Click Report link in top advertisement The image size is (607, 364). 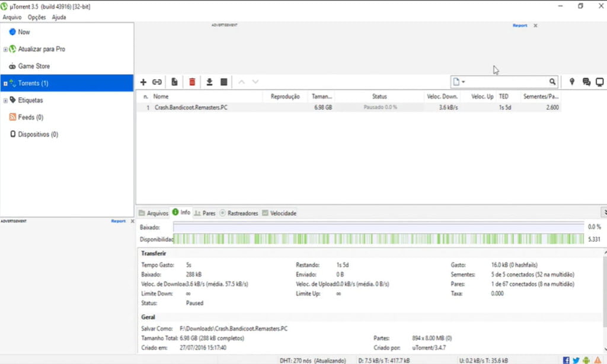[520, 25]
